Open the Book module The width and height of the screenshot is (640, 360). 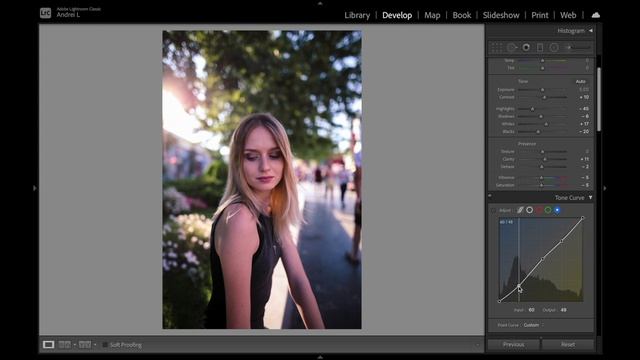(x=462, y=15)
